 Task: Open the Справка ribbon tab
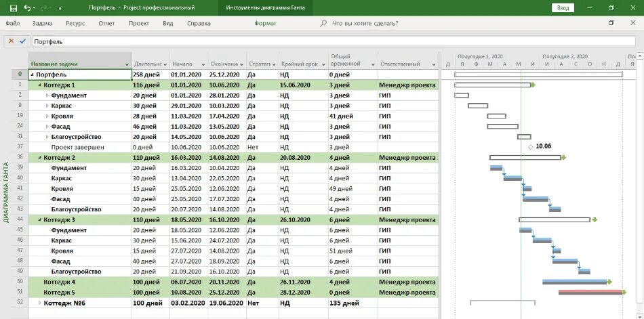[199, 24]
